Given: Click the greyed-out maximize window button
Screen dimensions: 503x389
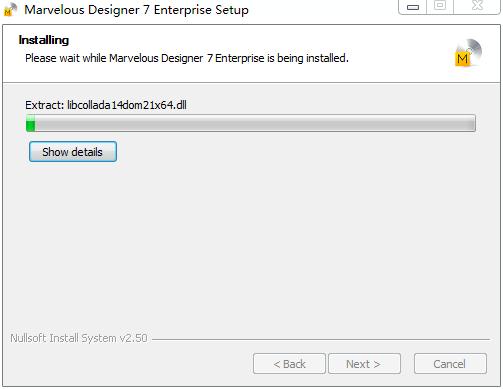Looking at the screenshot, I should click(x=440, y=6).
